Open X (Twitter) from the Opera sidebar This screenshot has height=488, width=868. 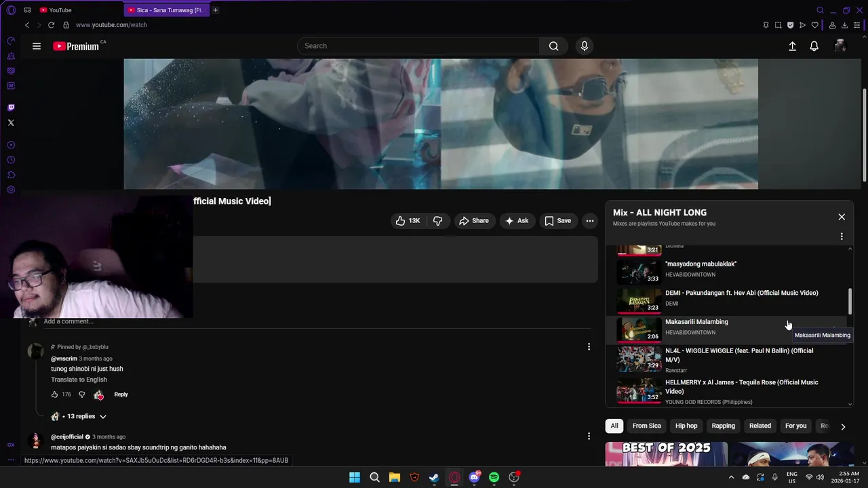11,123
